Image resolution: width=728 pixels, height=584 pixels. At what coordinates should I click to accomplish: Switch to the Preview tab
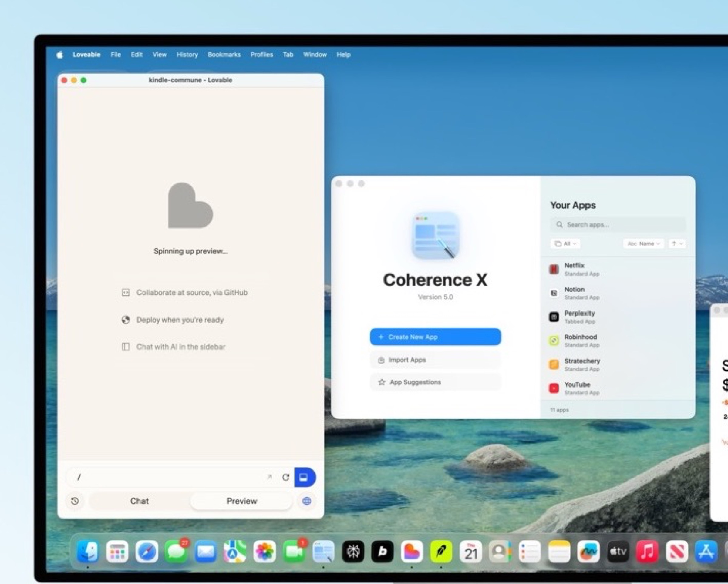tap(241, 501)
